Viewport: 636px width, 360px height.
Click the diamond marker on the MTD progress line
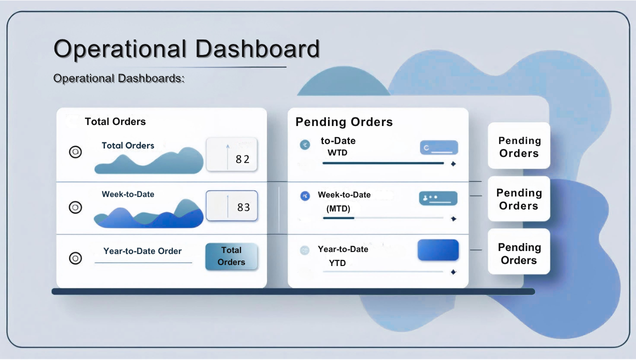(x=453, y=219)
